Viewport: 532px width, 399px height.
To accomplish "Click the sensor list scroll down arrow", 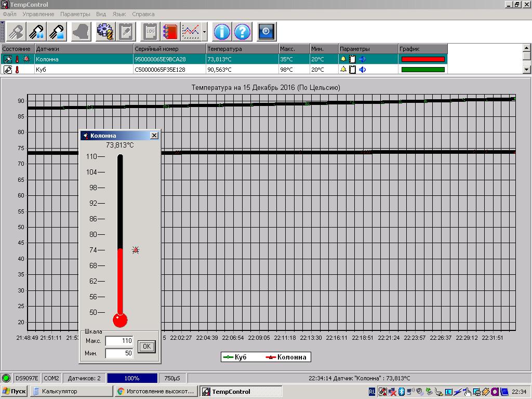I will (x=527, y=70).
